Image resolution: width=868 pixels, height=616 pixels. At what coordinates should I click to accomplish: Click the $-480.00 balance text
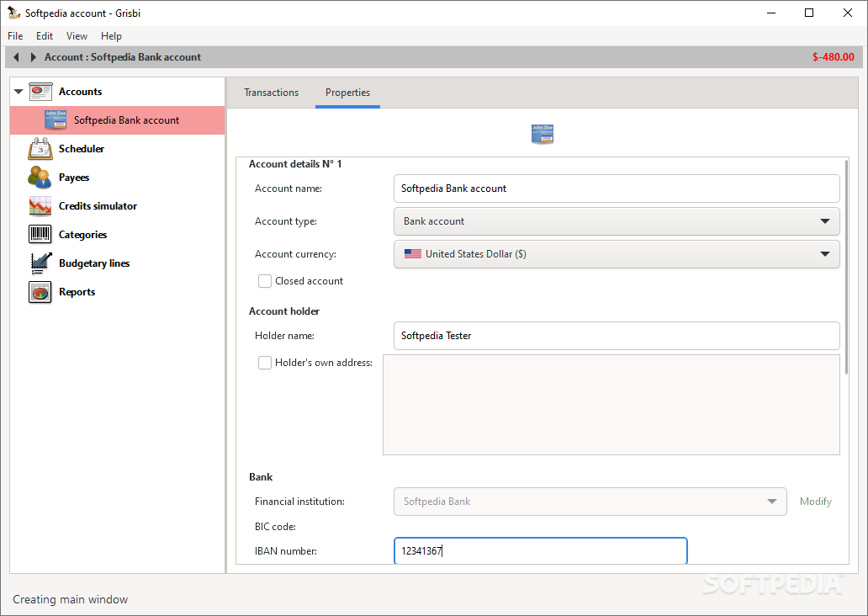(834, 57)
